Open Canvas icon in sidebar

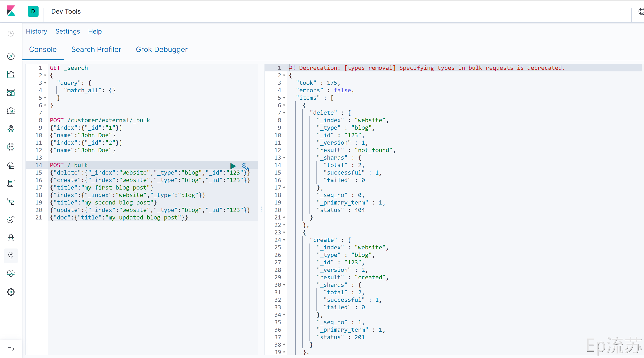pyautogui.click(x=11, y=111)
